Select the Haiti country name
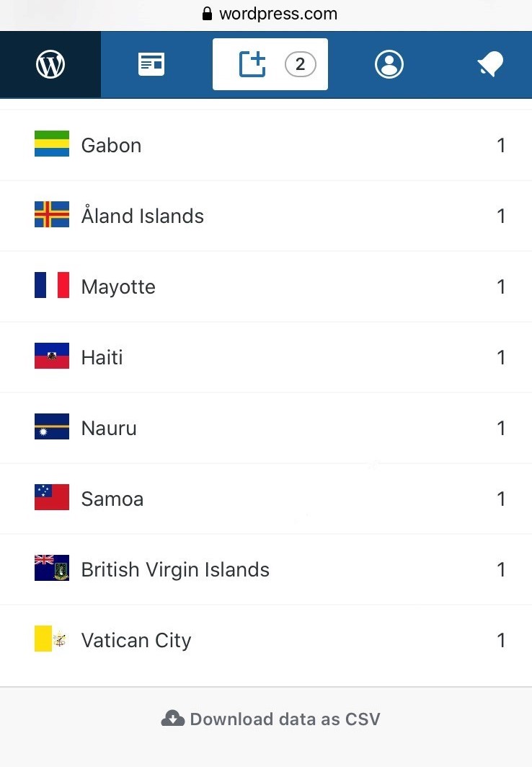 [102, 357]
